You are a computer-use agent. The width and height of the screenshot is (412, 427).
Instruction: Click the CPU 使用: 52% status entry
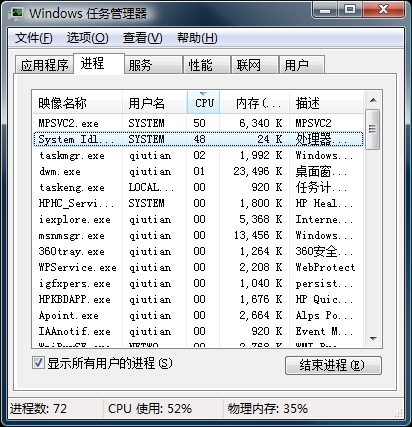click(x=150, y=408)
